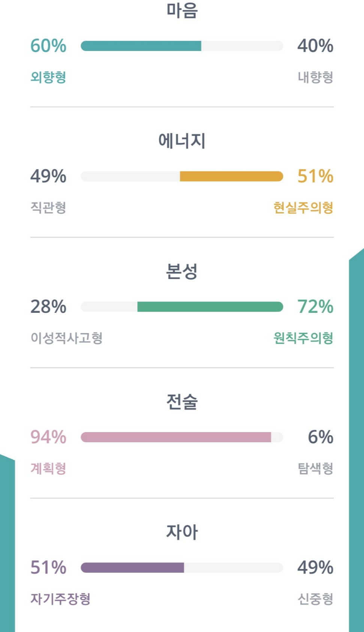Select the 내향형 label
Viewport: 364px width, 632px height.
point(315,77)
